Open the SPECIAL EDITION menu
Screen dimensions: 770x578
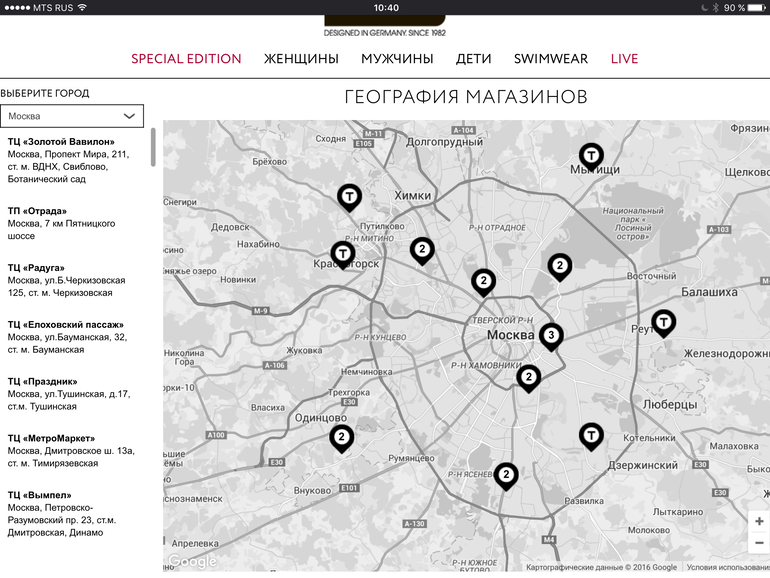pos(186,59)
